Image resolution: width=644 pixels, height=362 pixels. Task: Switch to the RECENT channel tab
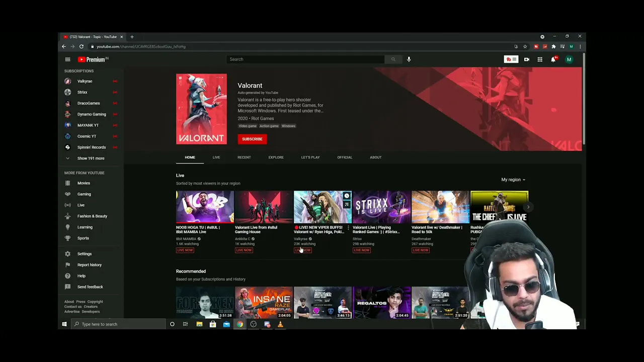point(244,157)
